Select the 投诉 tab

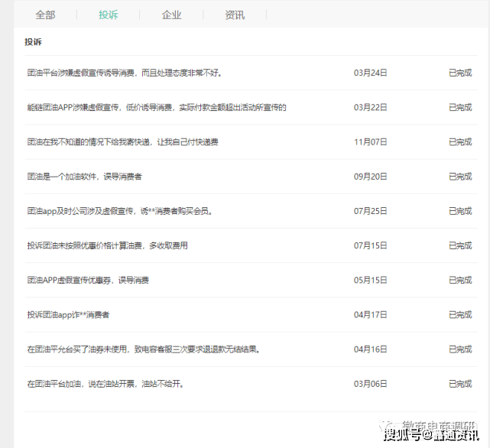coord(109,15)
